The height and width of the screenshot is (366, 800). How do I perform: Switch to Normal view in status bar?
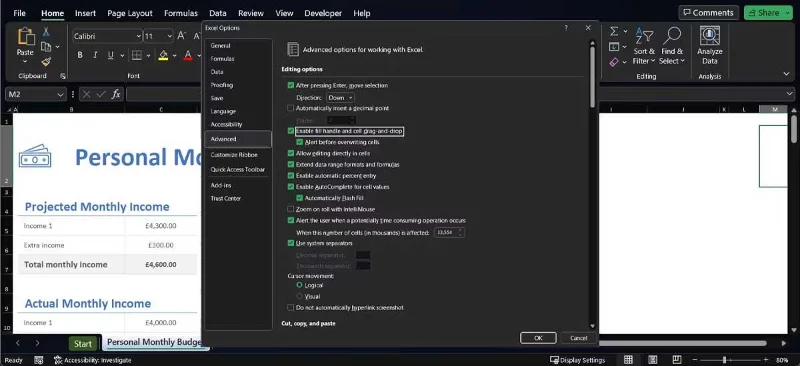[x=629, y=360]
